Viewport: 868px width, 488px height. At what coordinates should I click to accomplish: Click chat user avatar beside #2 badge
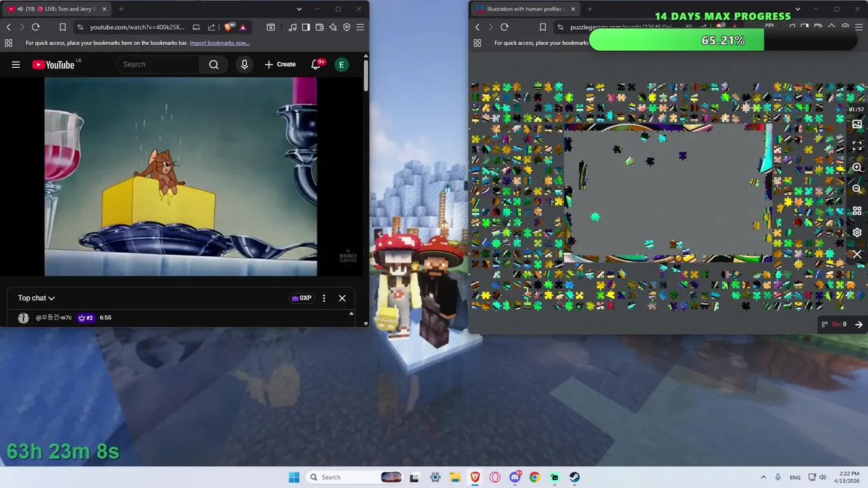pyautogui.click(x=24, y=318)
